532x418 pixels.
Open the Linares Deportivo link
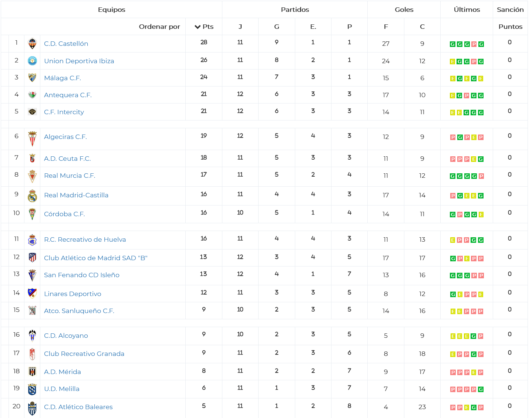73,294
